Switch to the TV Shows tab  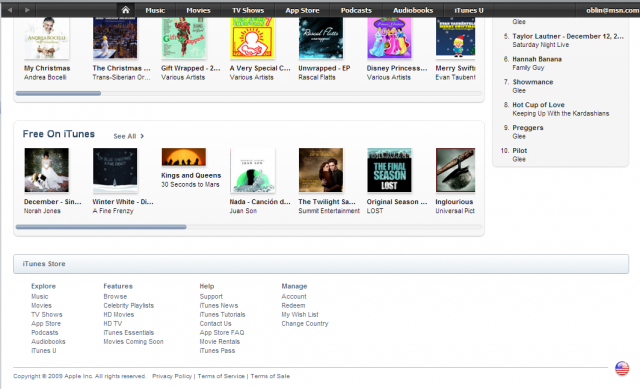[x=248, y=10]
